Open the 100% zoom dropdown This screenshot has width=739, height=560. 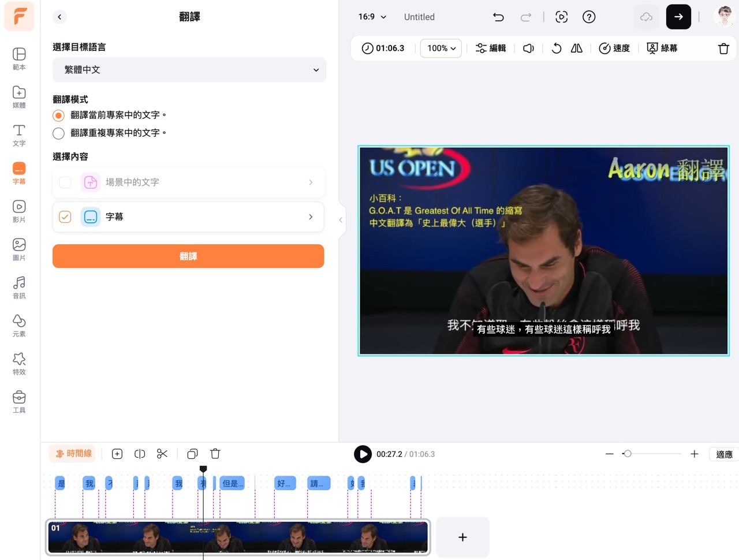[441, 48]
